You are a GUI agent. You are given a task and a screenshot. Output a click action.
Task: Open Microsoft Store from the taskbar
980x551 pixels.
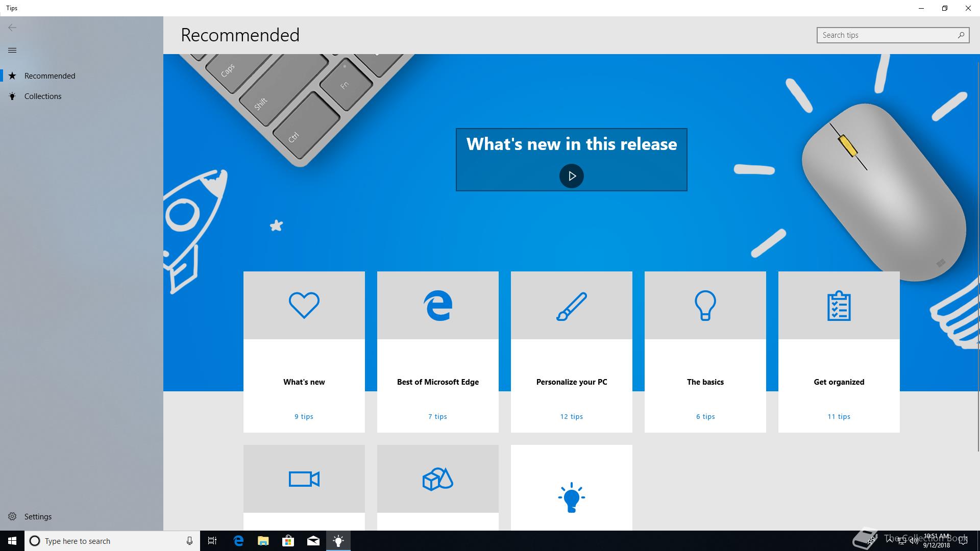tap(288, 541)
